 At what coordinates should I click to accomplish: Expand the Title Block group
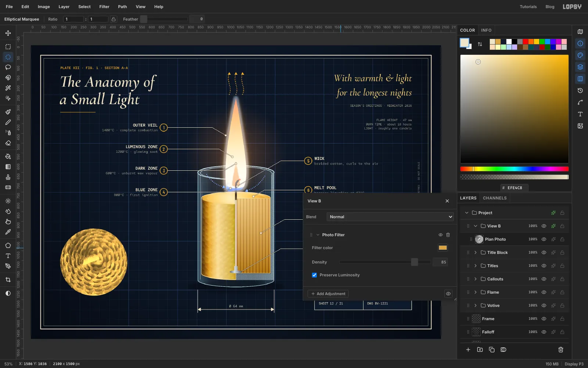pos(476,252)
